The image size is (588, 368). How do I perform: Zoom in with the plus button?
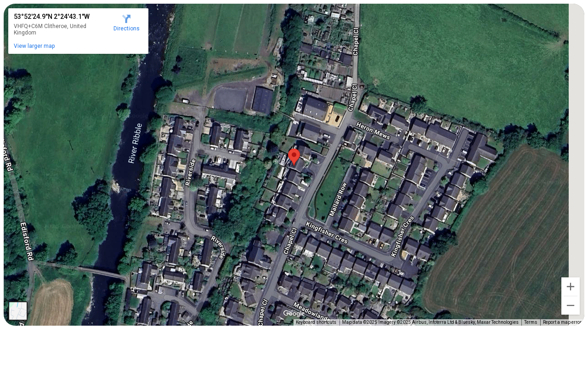pyautogui.click(x=571, y=287)
